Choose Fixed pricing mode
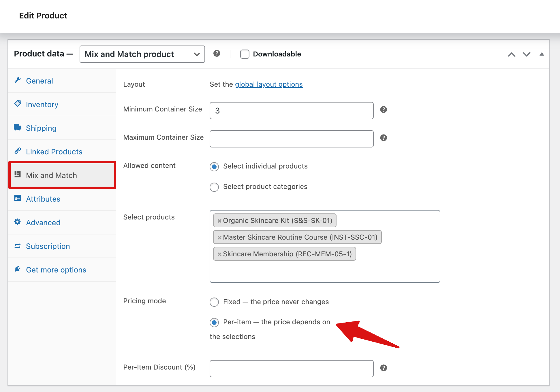 click(214, 302)
